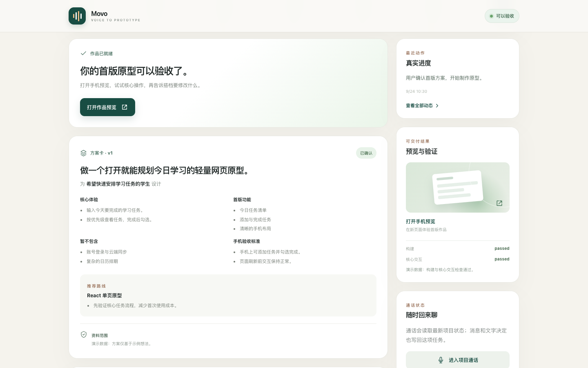Click the list item 今日任务清单
The image size is (588, 368).
pyautogui.click(x=253, y=210)
